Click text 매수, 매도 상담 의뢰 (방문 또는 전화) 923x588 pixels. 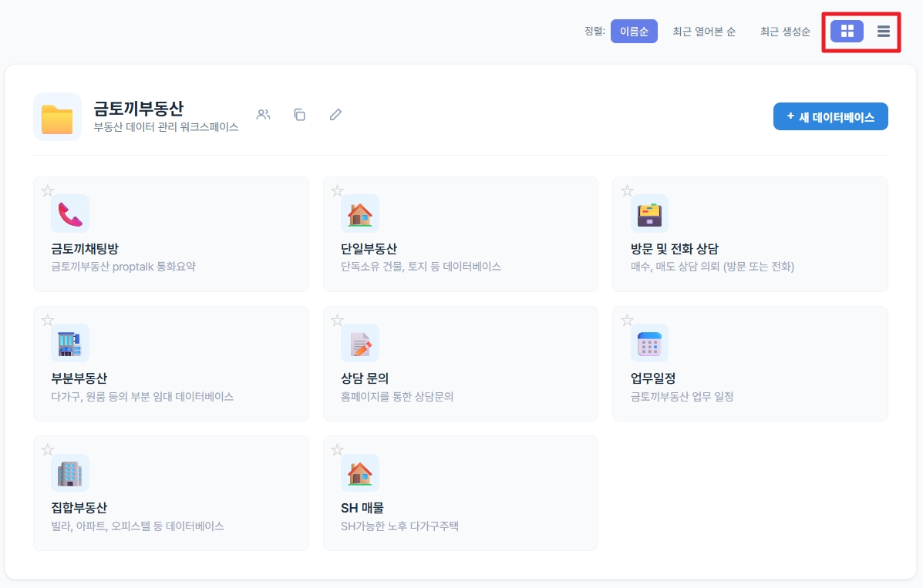[712, 267]
